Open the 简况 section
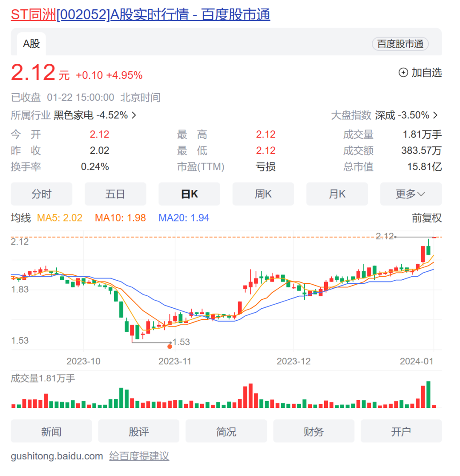460x476 pixels. pos(226,431)
